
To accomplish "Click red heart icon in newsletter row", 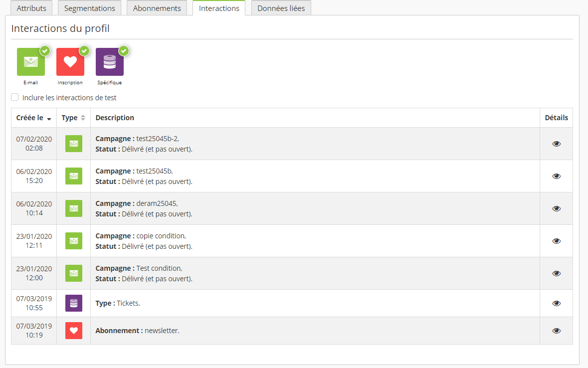I will coord(74,331).
